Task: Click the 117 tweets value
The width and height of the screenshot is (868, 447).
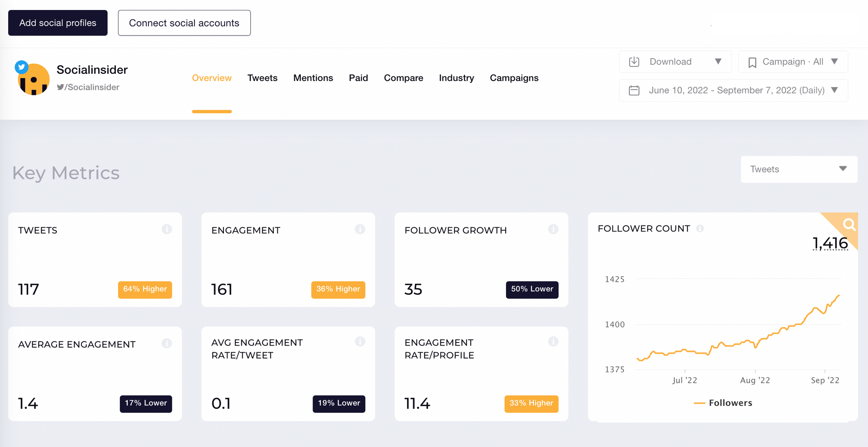Action: [x=29, y=289]
